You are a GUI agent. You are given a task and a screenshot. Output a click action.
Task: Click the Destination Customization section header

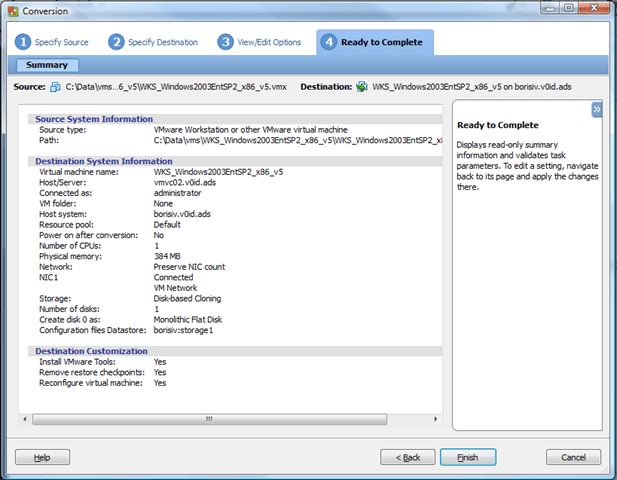(x=91, y=351)
